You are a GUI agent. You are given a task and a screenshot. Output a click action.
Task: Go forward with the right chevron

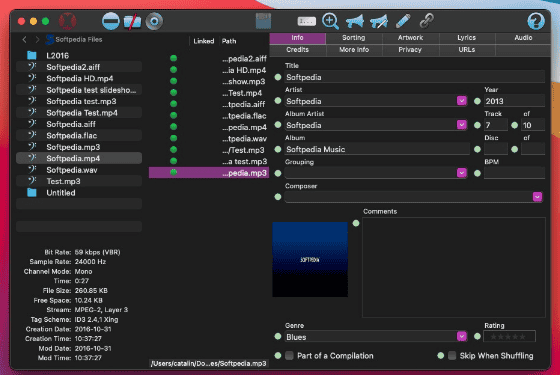pyautogui.click(x=37, y=39)
